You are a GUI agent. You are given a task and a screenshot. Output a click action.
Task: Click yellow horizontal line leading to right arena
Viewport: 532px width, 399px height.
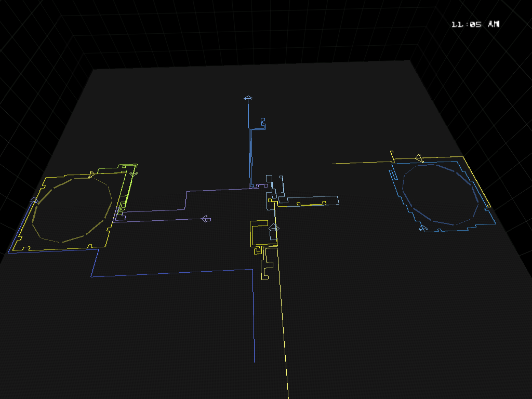pyautogui.click(x=358, y=163)
